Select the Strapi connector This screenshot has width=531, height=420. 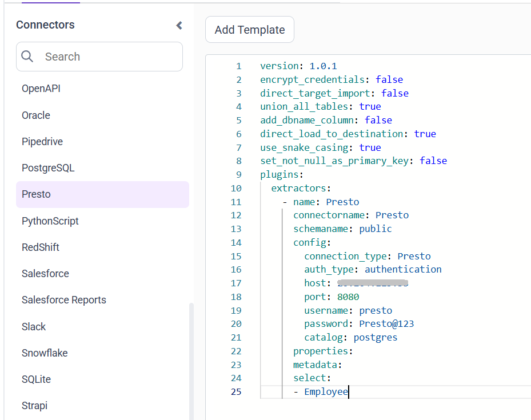pyautogui.click(x=34, y=406)
